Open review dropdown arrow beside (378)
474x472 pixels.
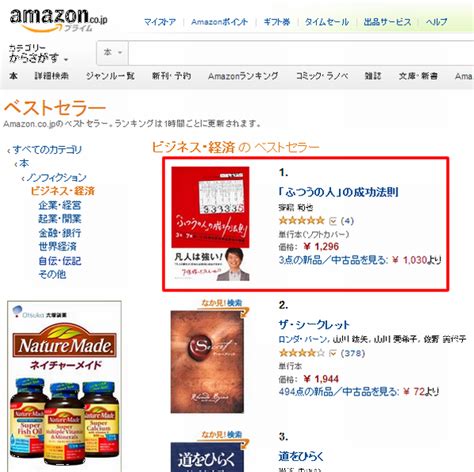click(333, 353)
